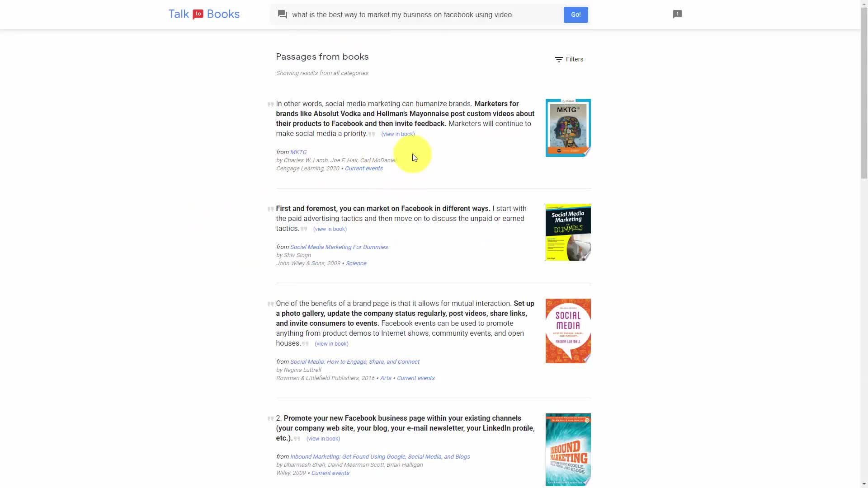Select the Arts category link
The height and width of the screenshot is (488, 868).
pyautogui.click(x=386, y=378)
